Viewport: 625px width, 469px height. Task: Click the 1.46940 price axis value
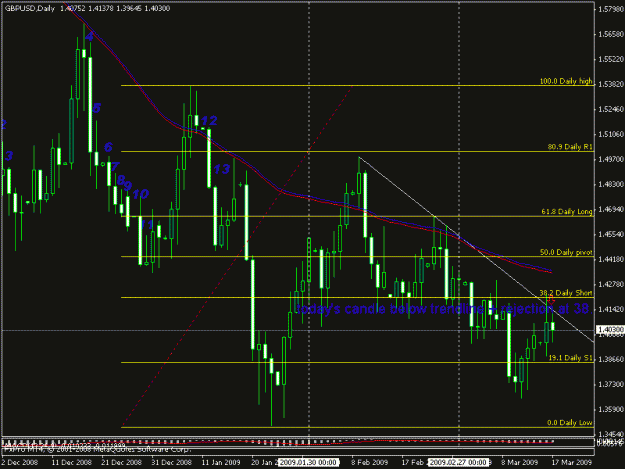611,209
